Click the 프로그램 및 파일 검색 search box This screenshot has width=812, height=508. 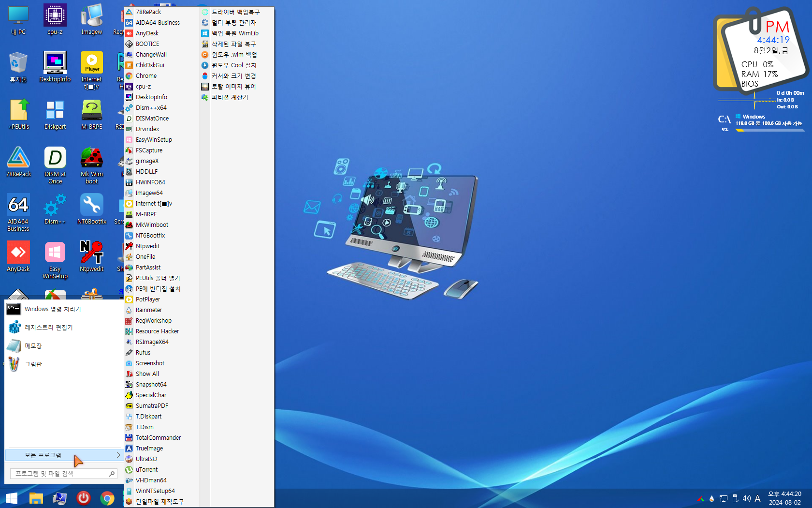point(63,474)
